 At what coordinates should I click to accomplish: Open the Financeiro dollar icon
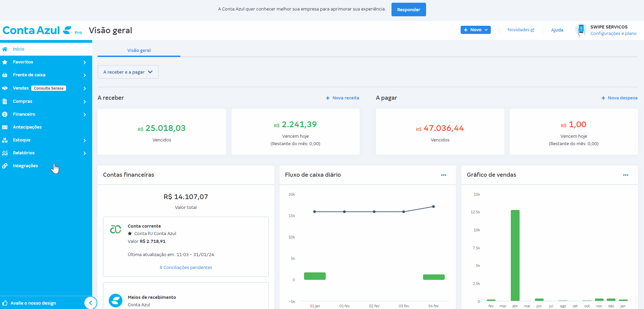point(5,114)
